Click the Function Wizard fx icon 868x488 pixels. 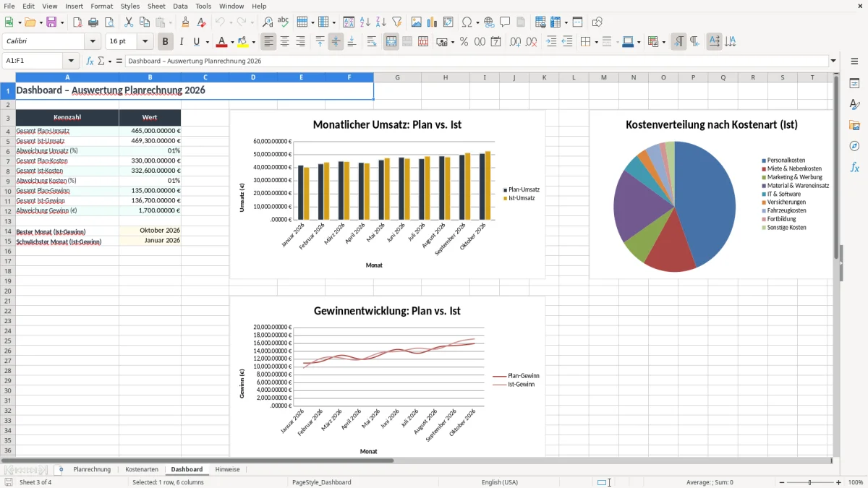click(x=90, y=61)
